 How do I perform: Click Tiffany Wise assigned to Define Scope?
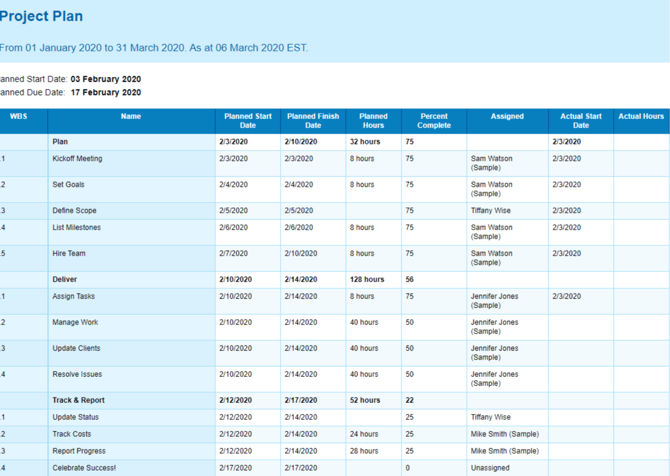pos(491,211)
